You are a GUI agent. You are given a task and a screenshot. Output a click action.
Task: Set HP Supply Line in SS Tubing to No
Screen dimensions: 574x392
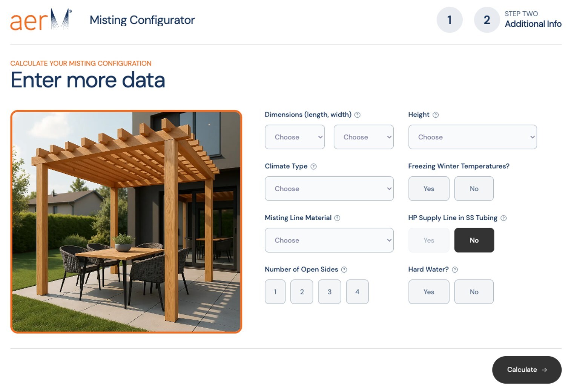(474, 240)
